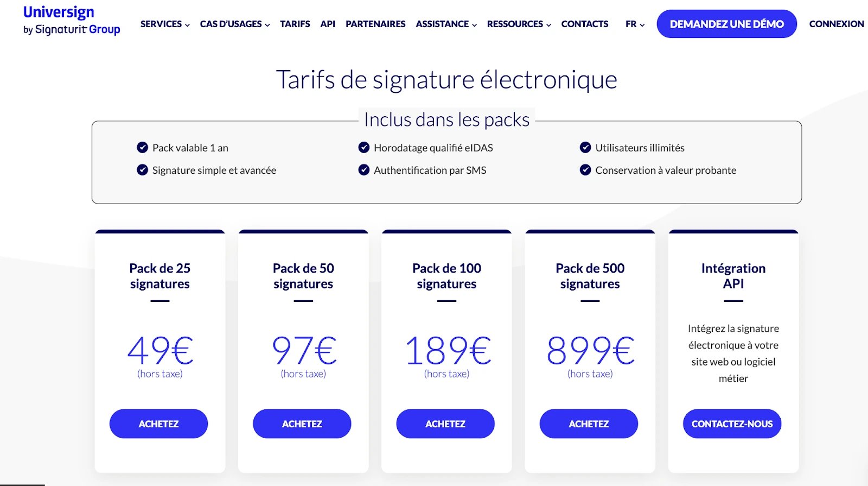
Task: Open the RESSOURCES dropdown menu
Action: [x=519, y=24]
